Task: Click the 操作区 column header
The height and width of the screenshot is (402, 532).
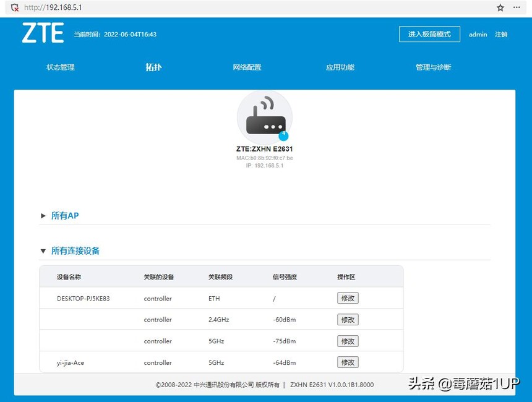Action: click(346, 277)
